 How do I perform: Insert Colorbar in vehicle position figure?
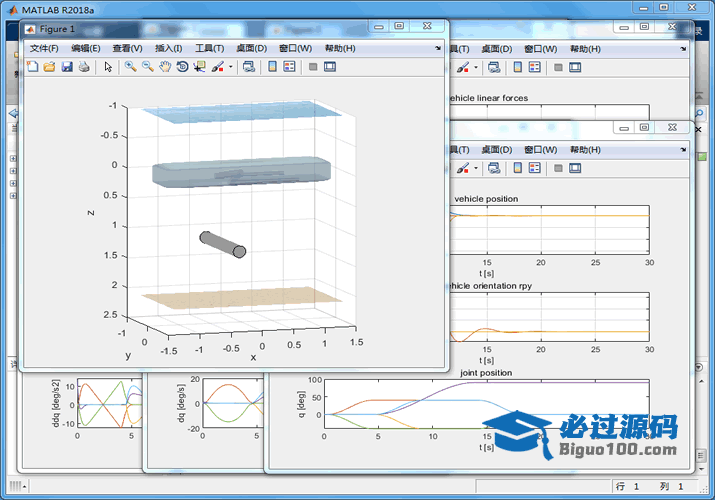pos(518,168)
